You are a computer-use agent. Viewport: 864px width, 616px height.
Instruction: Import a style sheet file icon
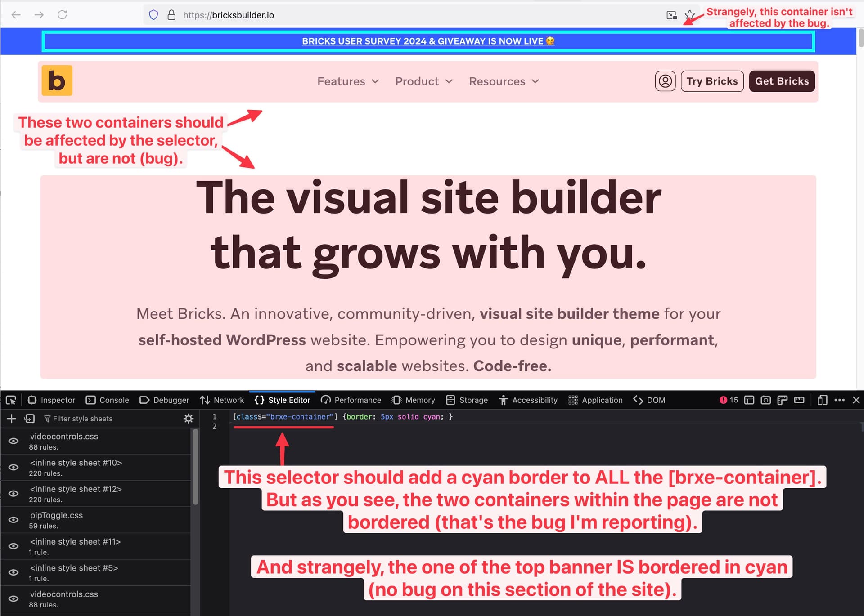(30, 419)
